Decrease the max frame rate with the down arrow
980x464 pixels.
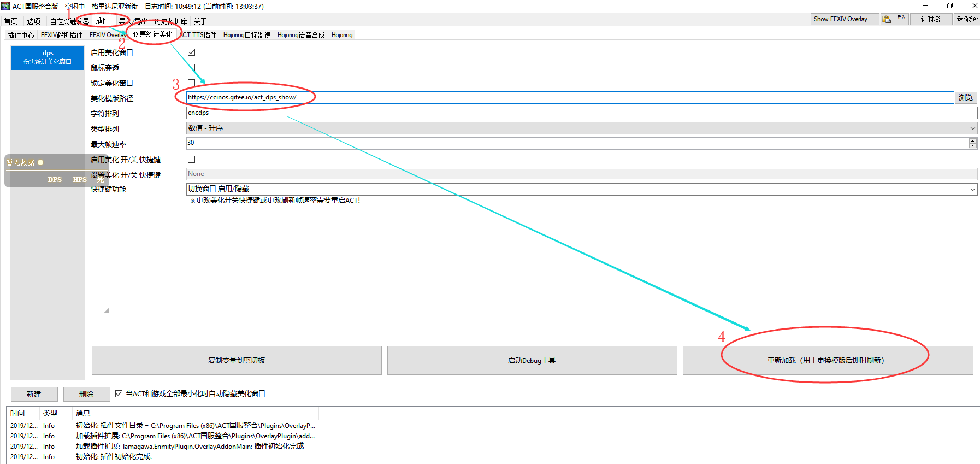(x=972, y=146)
